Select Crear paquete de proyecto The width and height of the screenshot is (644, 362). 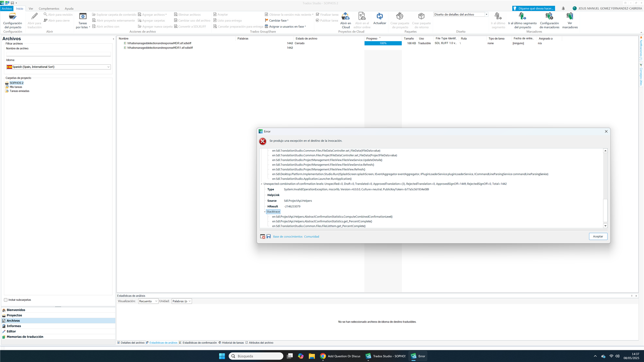[x=400, y=20]
